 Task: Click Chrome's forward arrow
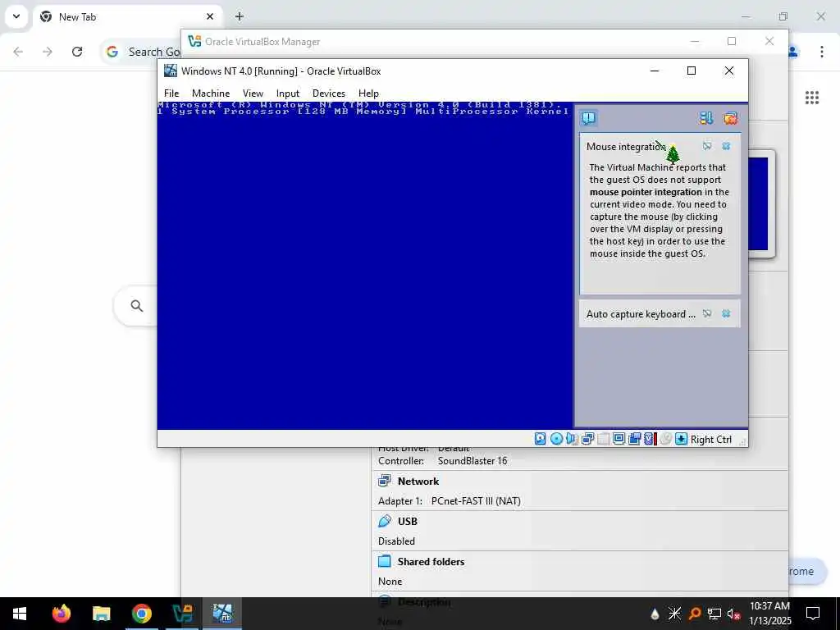pos(48,52)
